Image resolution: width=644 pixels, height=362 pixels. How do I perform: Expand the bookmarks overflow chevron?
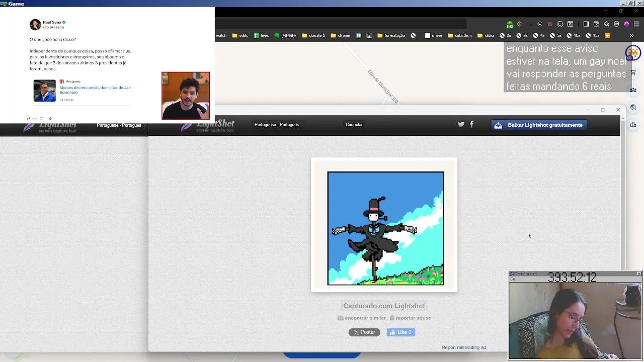tap(631, 36)
